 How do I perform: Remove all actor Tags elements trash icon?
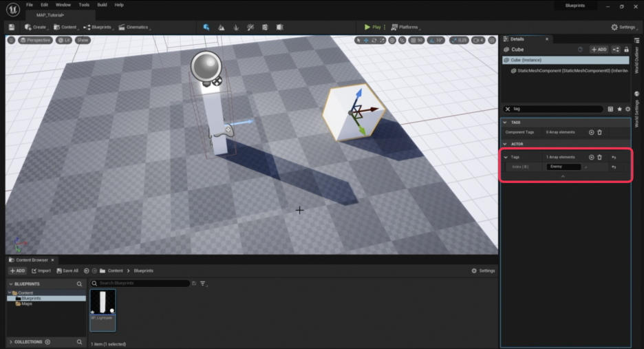point(600,157)
